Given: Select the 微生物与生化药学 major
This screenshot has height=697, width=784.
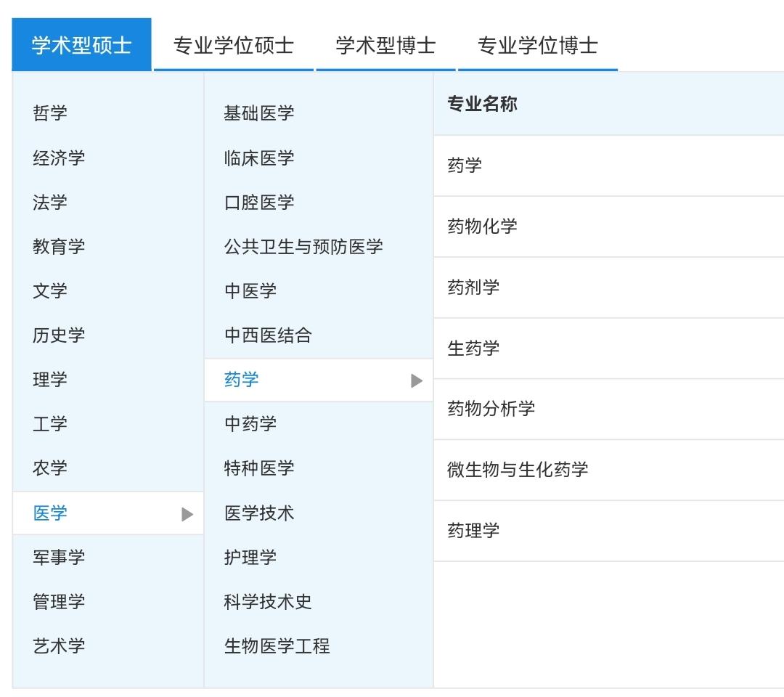Looking at the screenshot, I should click(x=518, y=470).
